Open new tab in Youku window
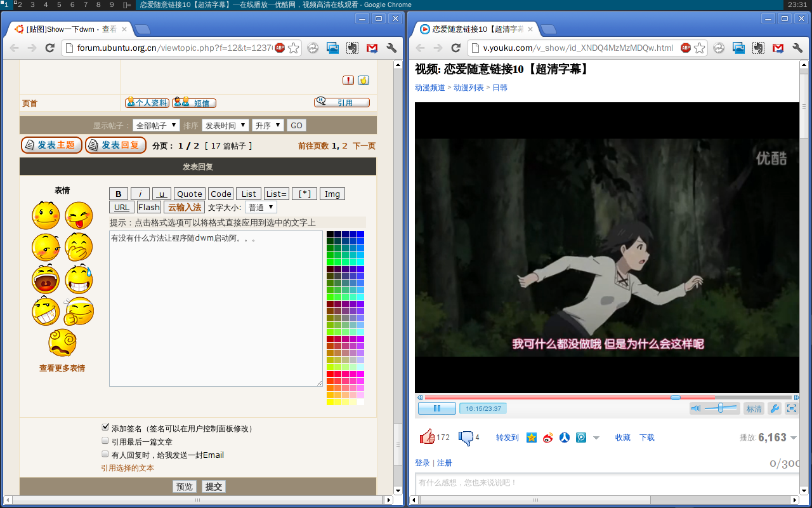The image size is (812, 508). [x=547, y=29]
